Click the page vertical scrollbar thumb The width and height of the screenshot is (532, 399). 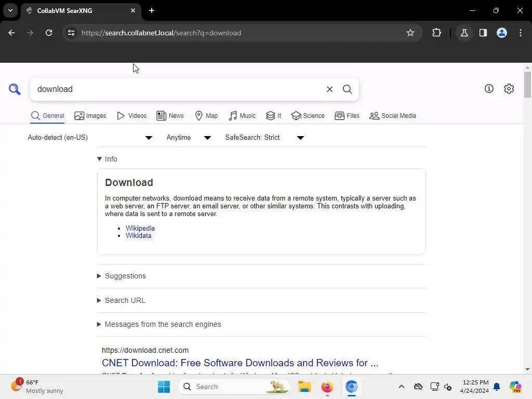click(x=527, y=85)
